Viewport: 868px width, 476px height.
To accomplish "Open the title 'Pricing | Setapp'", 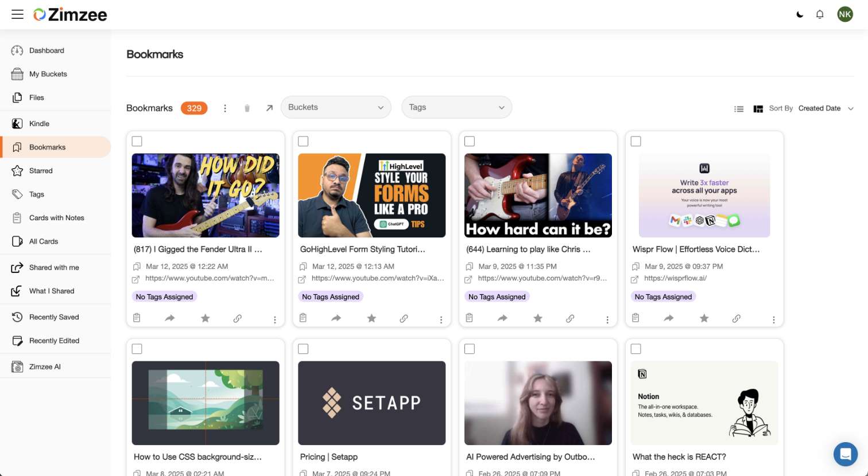I will click(x=329, y=457).
